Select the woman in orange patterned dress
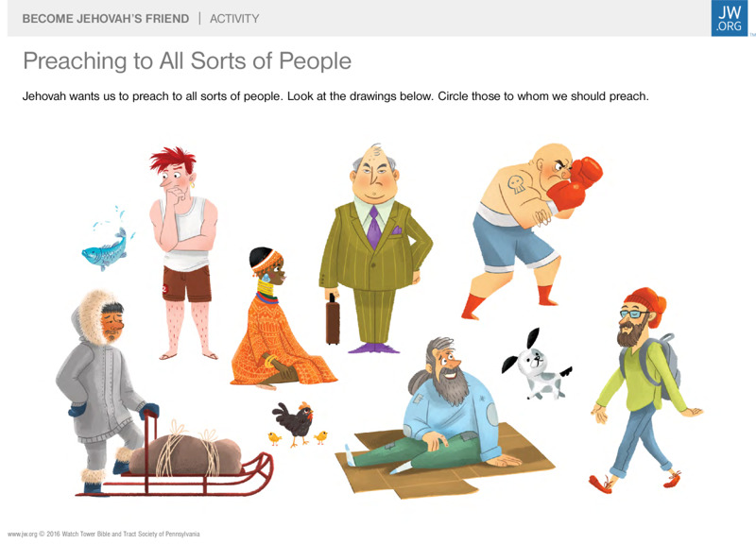756x544 pixels. tap(281, 318)
